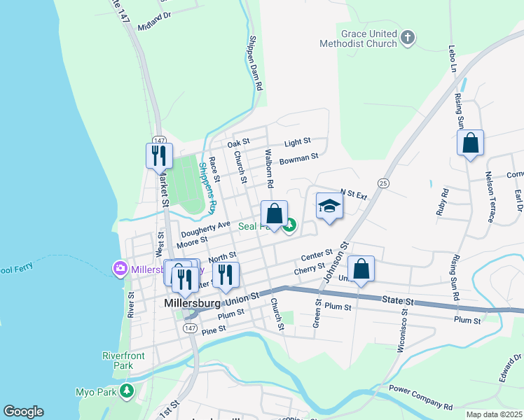Click the Cherry St label
Screen dimensions: 524x420
[x=310, y=269]
